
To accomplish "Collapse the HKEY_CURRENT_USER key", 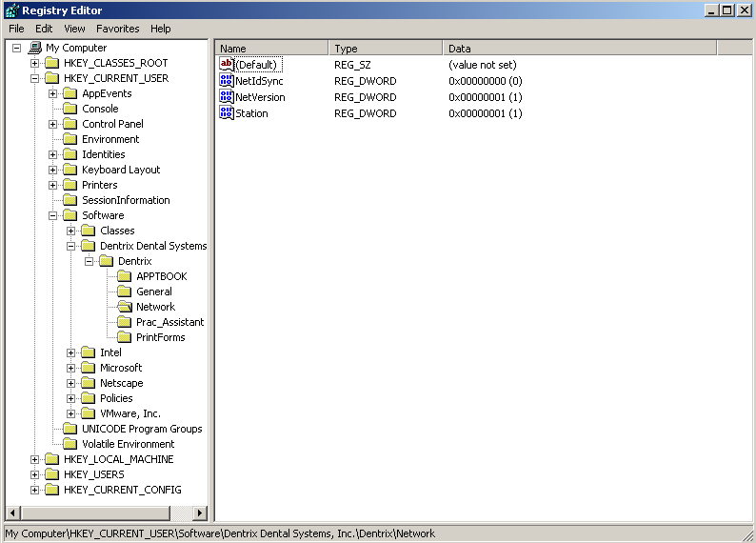I will pyautogui.click(x=34, y=78).
